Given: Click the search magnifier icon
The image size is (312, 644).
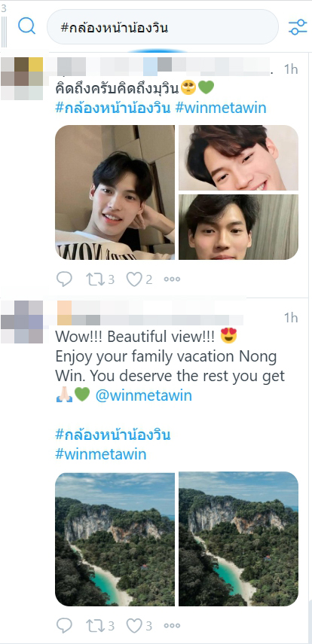Looking at the screenshot, I should [27, 26].
